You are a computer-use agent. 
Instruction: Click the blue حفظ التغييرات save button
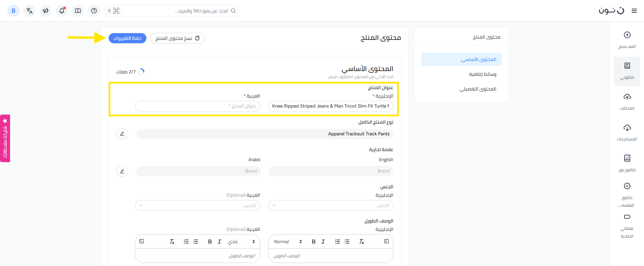click(x=128, y=38)
